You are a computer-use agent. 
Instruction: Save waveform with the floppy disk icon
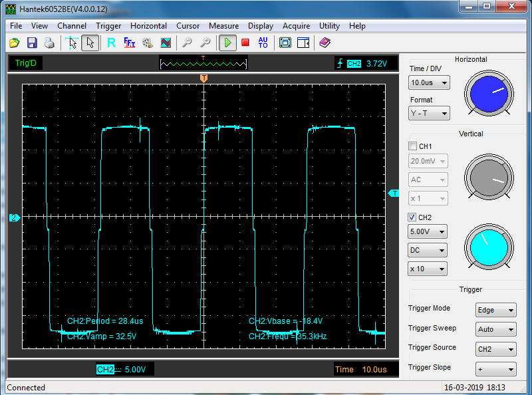point(32,43)
